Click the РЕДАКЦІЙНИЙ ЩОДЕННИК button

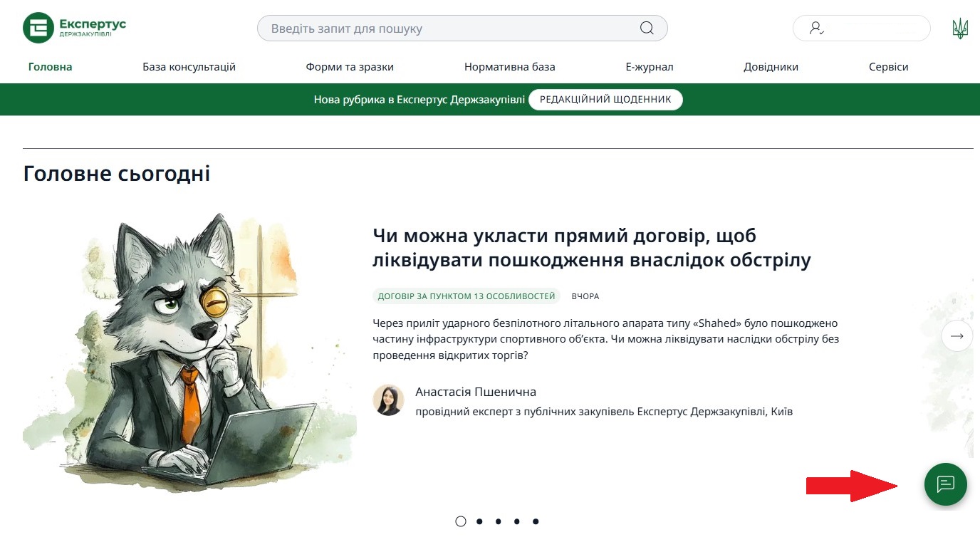(x=605, y=99)
